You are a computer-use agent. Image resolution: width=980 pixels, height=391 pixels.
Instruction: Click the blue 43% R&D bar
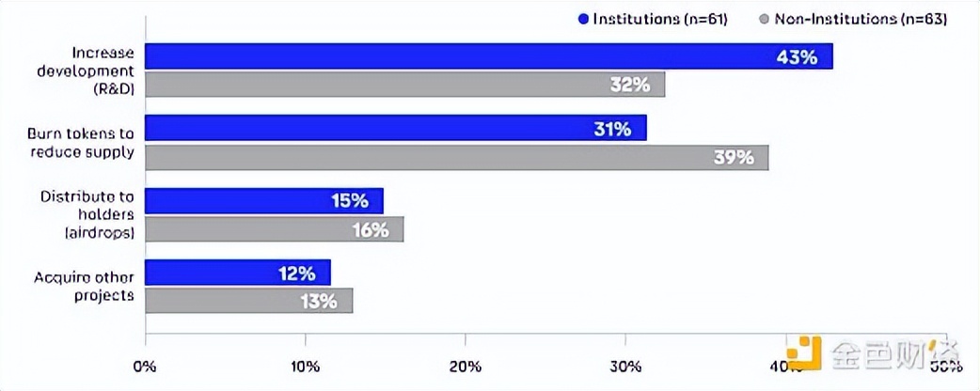[x=488, y=56]
